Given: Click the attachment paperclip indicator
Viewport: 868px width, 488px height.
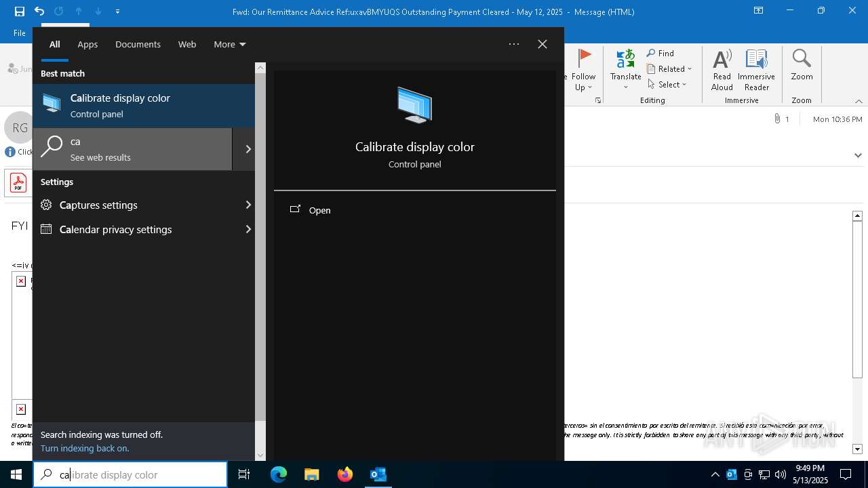Looking at the screenshot, I should [x=781, y=119].
